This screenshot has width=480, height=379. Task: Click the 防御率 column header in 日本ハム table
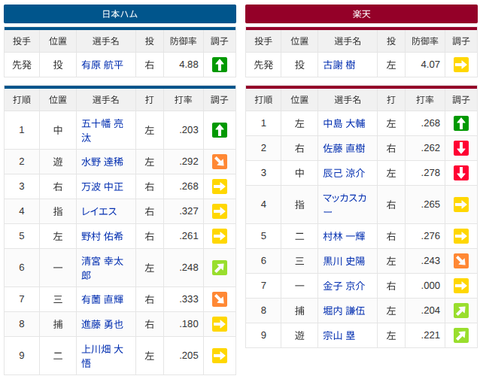tap(183, 41)
